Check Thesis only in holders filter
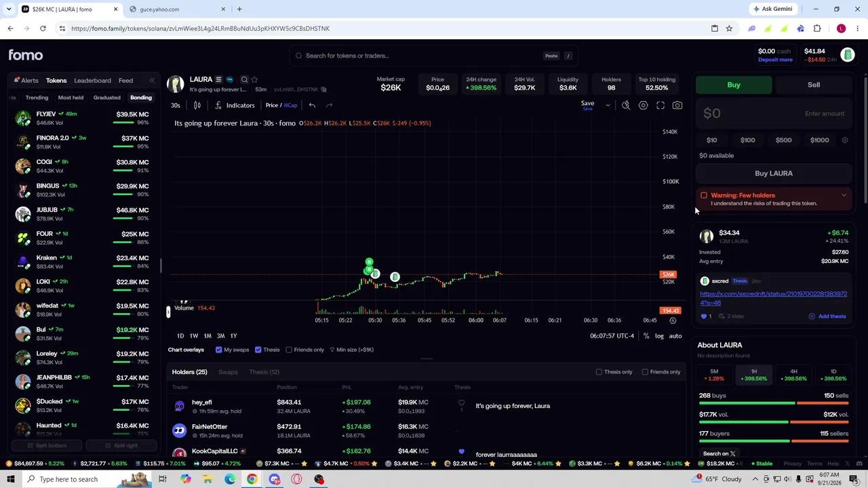Screen dimensions: 868x488 (x=599, y=372)
